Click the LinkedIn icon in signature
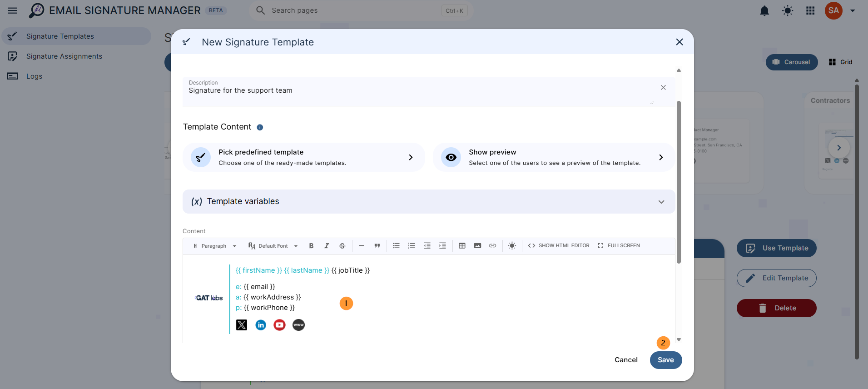 (x=261, y=325)
